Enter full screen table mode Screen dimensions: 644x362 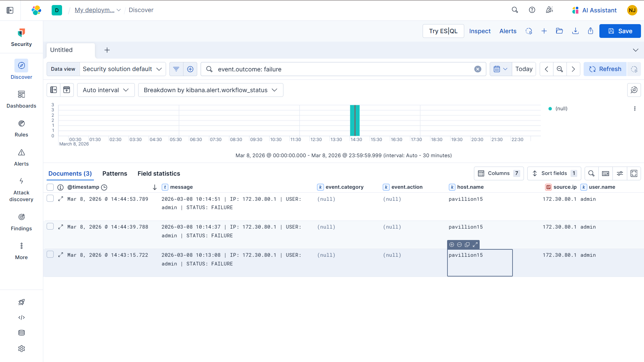click(x=634, y=173)
